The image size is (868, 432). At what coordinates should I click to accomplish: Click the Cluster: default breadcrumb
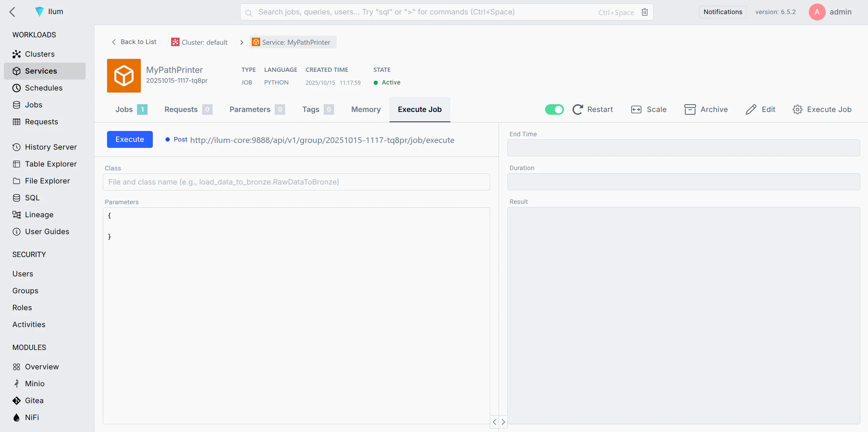click(200, 42)
